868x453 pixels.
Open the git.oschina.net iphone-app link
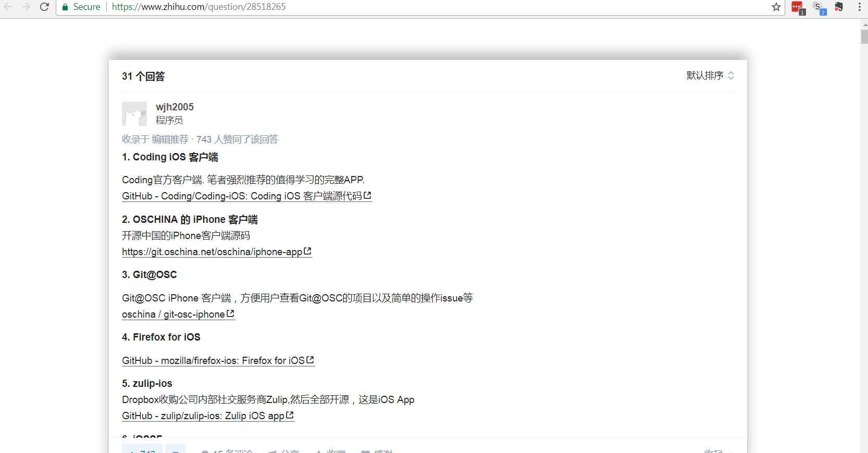point(217,251)
